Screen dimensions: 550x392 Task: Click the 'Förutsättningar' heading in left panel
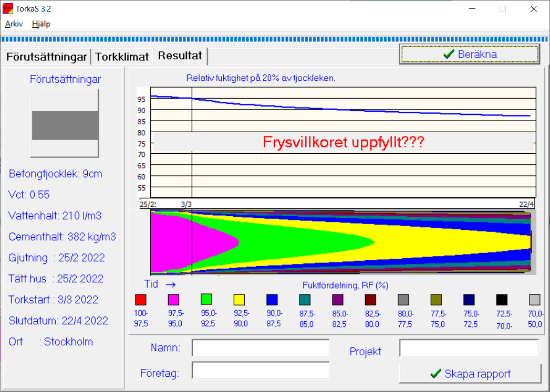65,79
